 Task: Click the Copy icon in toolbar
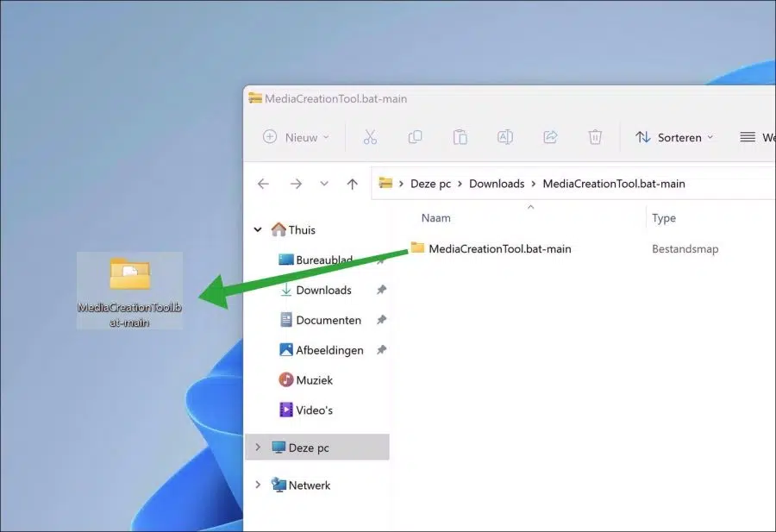pyautogui.click(x=415, y=137)
